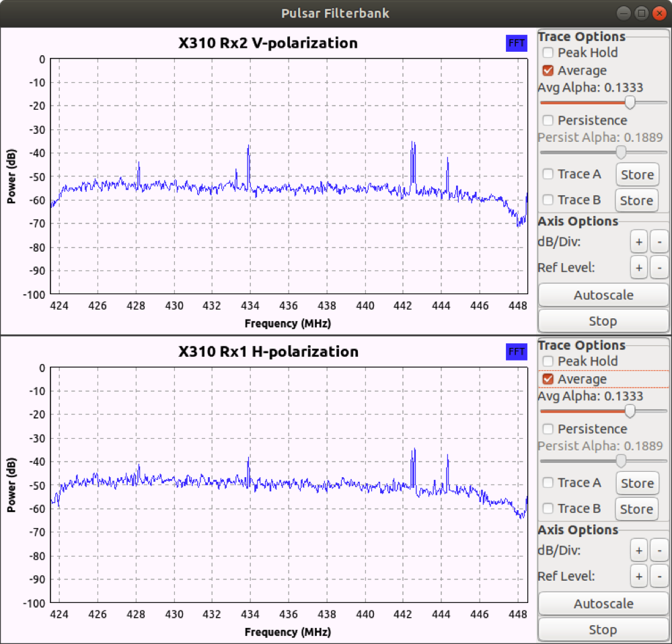Click the X310 Rx2 V-polarization plot title
The height and width of the screenshot is (644, 672).
(x=268, y=43)
